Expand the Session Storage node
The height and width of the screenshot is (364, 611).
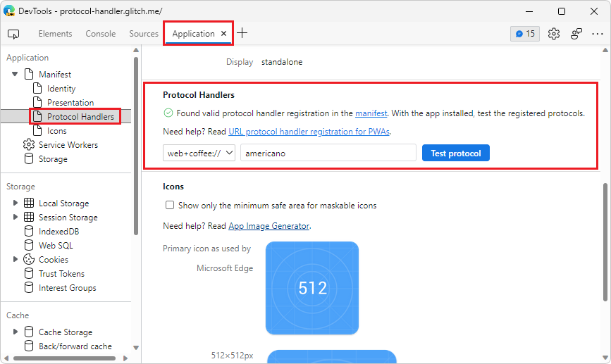(x=16, y=217)
